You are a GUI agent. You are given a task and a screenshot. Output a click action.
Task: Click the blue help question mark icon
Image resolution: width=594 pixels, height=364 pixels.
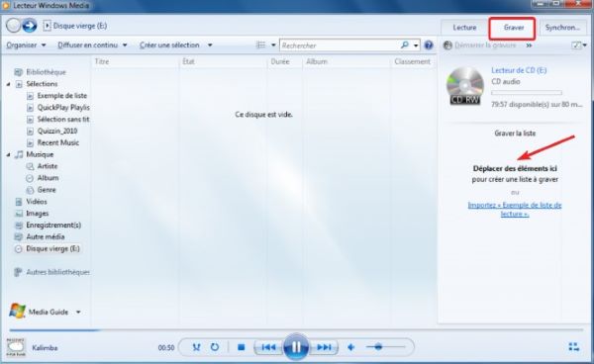429,45
